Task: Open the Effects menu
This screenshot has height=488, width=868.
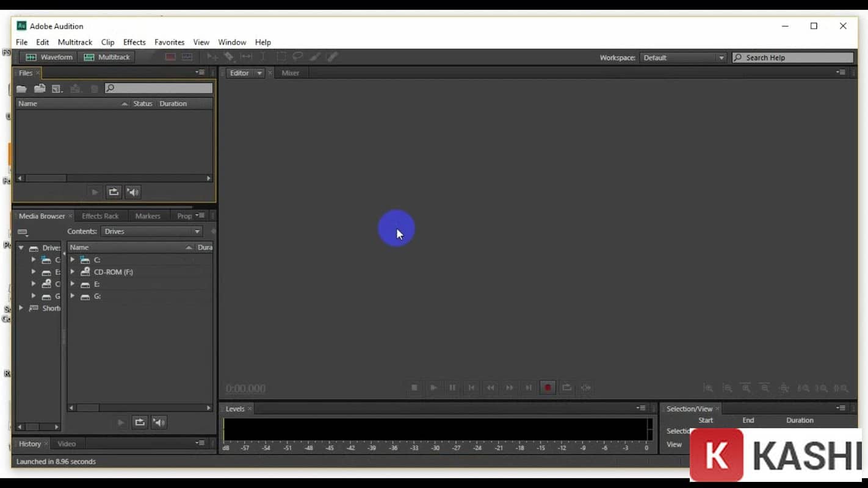Action: (x=134, y=42)
